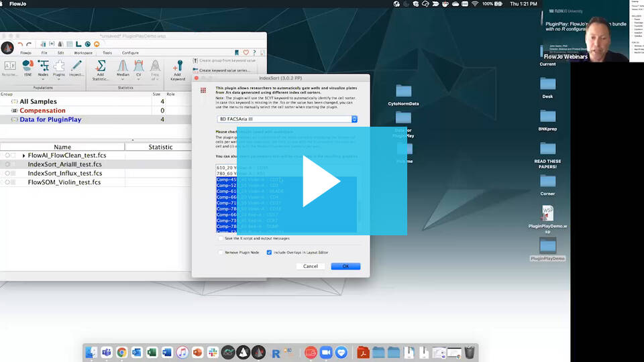Screen dimensions: 644x362
Task: Open the Plugins dropdown arrow
Action: click(x=59, y=79)
